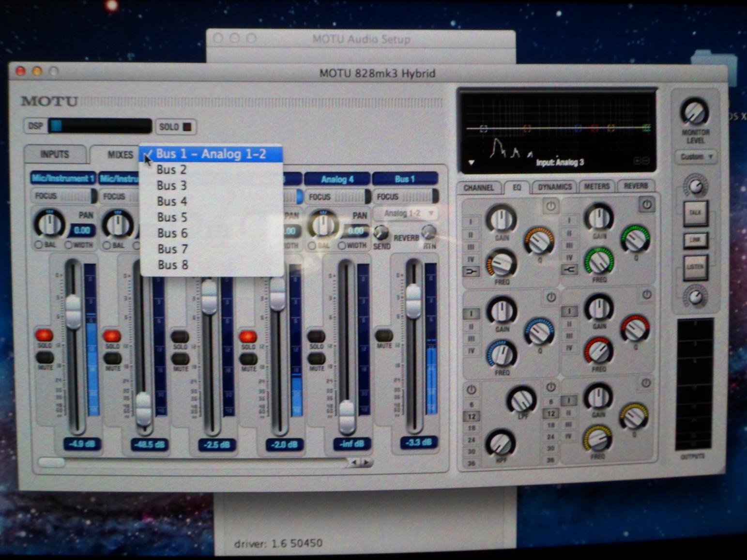Choose Bus 3 from the mix menu
The width and height of the screenshot is (747, 560).
click(211, 185)
